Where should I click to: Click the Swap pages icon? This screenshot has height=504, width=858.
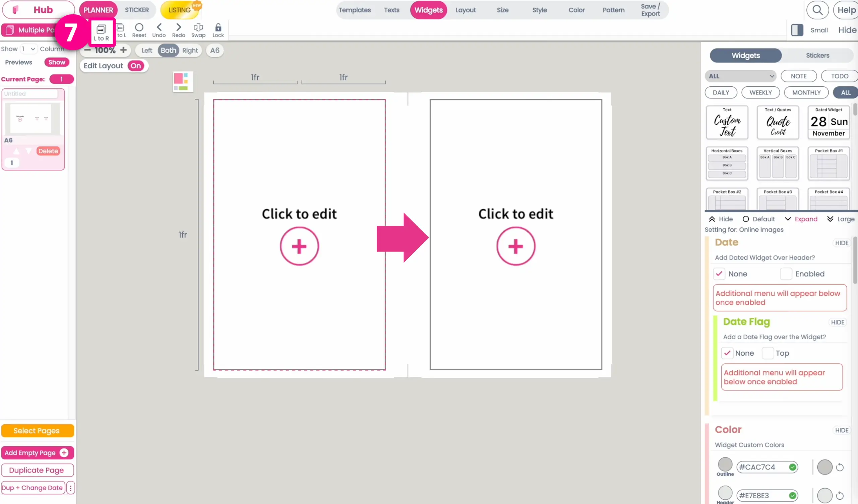198,30
